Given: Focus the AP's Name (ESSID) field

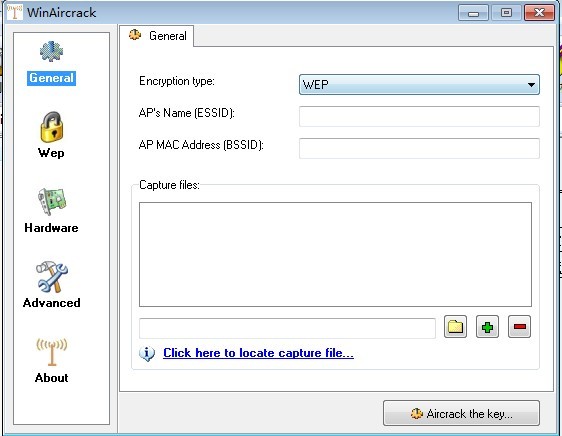Looking at the screenshot, I should 419,116.
